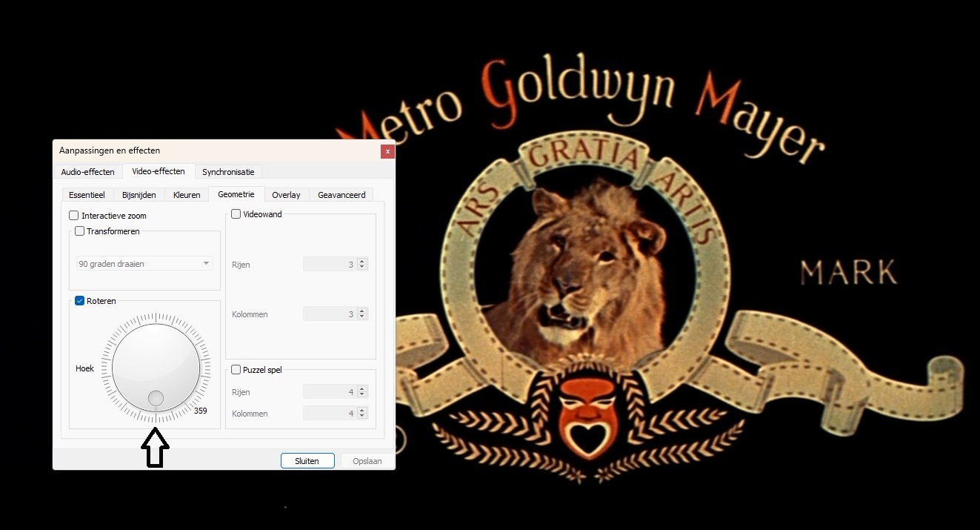Enable the Videowand checkbox
The image size is (980, 530).
[x=236, y=214]
